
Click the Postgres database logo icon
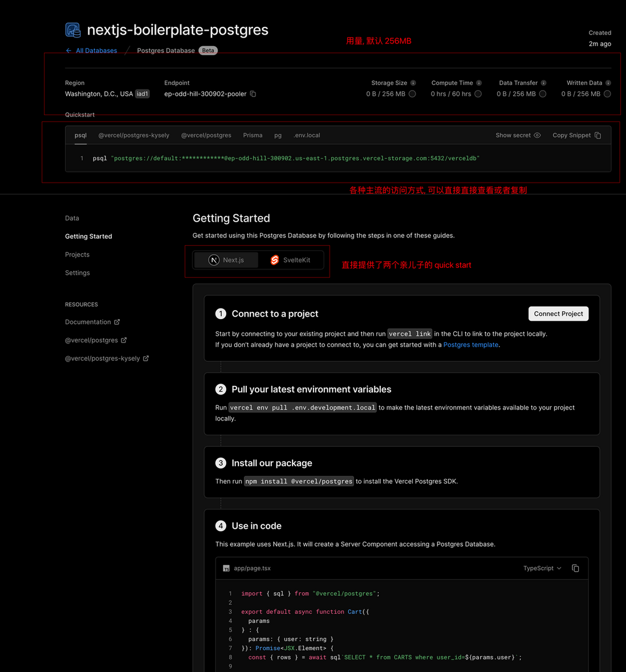pos(73,30)
